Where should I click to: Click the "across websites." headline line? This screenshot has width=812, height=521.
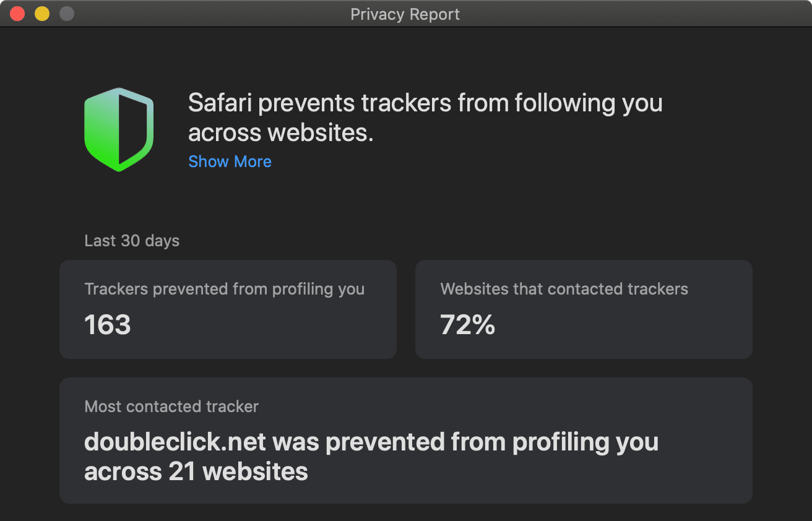click(x=280, y=132)
